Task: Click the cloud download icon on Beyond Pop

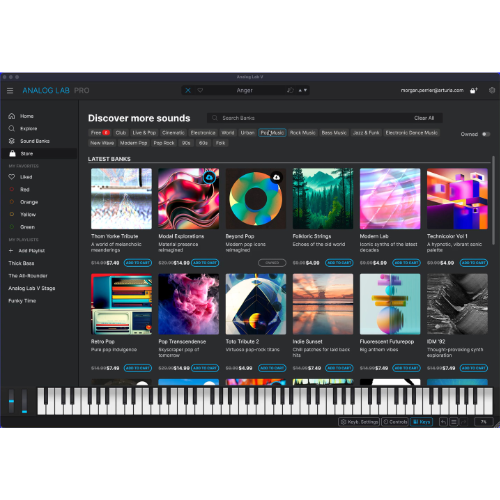Action: 276,178
